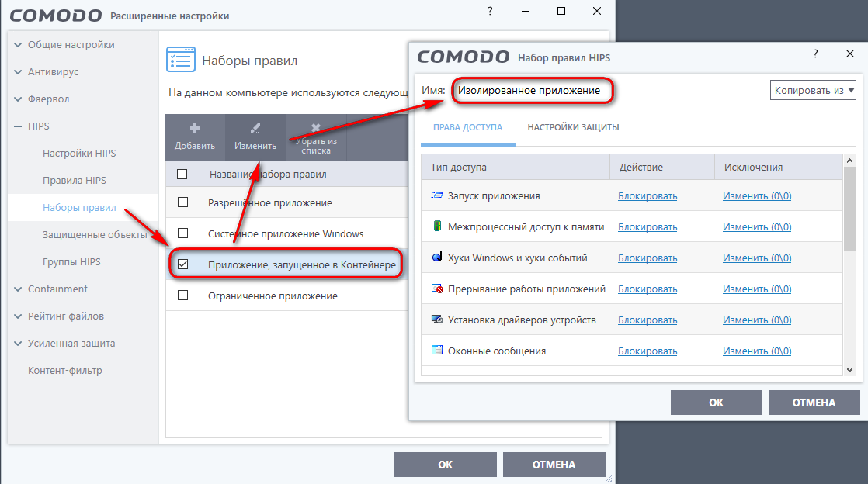Click the scrollbar down arrow in access list

[x=849, y=370]
